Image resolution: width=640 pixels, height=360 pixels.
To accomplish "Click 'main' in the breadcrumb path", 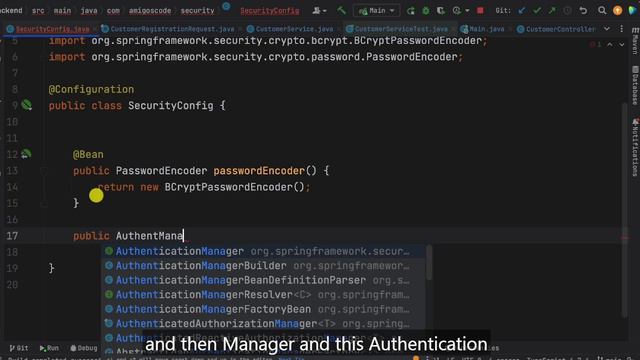I will tap(62, 11).
